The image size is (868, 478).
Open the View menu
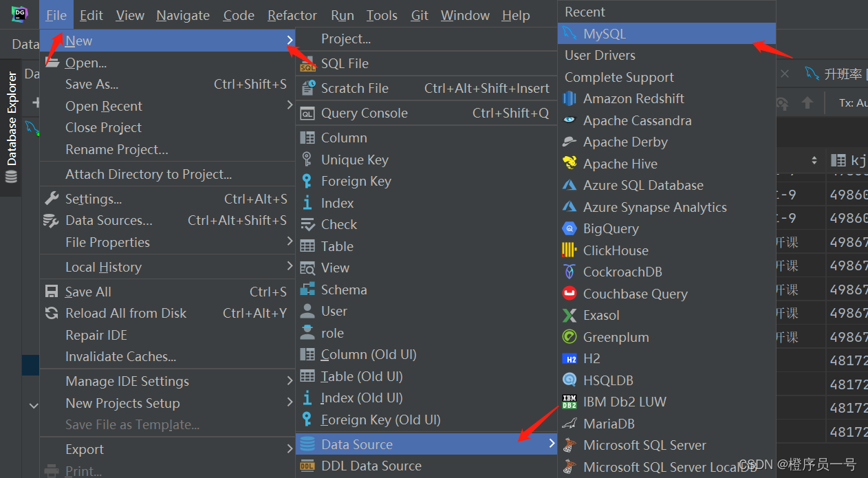pos(130,15)
